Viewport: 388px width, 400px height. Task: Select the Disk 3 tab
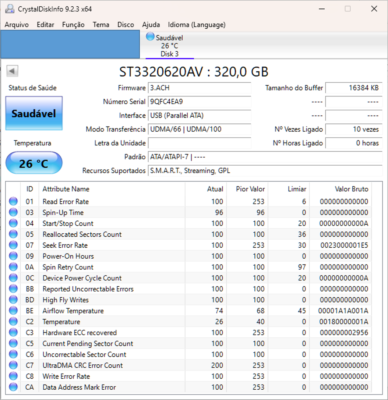[x=169, y=45]
